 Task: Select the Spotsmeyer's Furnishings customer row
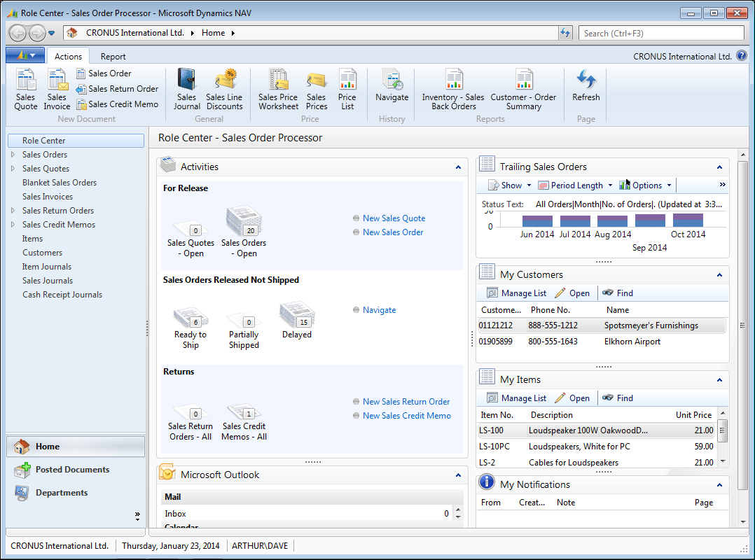(602, 325)
